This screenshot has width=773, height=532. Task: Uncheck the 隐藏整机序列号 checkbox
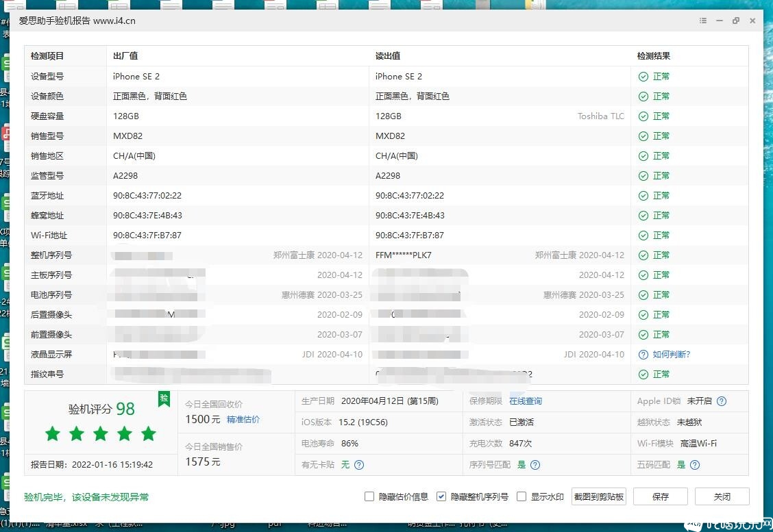(x=441, y=496)
